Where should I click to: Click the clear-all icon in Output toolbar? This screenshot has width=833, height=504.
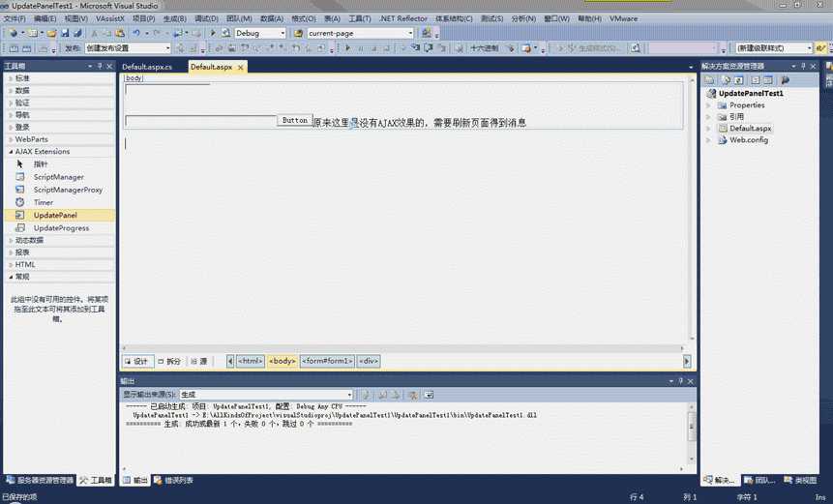[413, 395]
